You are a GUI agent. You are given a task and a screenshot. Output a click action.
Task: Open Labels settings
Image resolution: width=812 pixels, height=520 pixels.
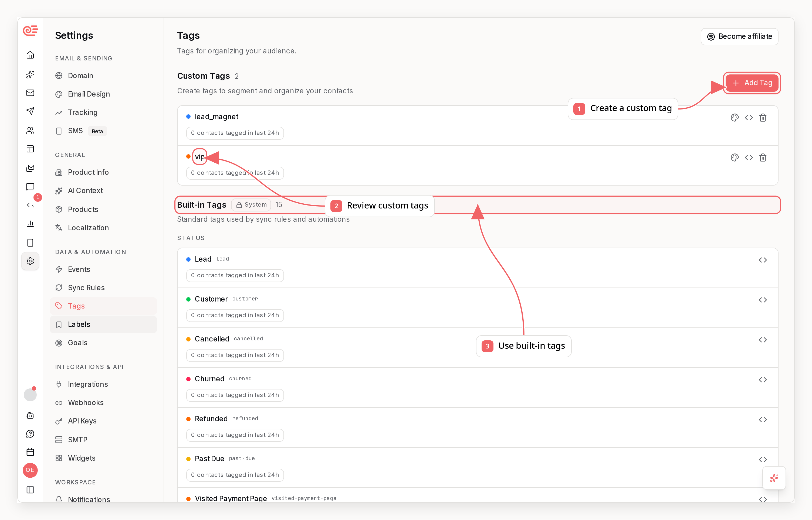[x=103, y=324]
